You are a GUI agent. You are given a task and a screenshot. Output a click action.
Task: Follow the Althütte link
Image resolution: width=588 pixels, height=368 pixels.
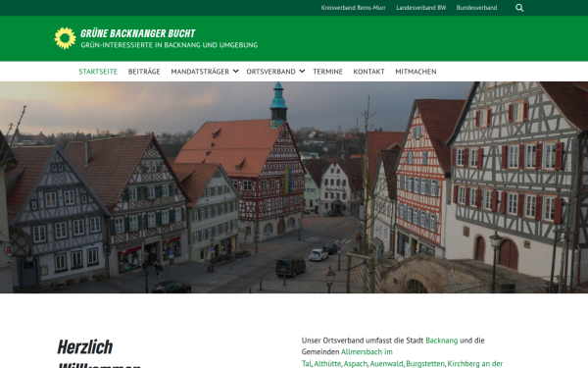(327, 363)
